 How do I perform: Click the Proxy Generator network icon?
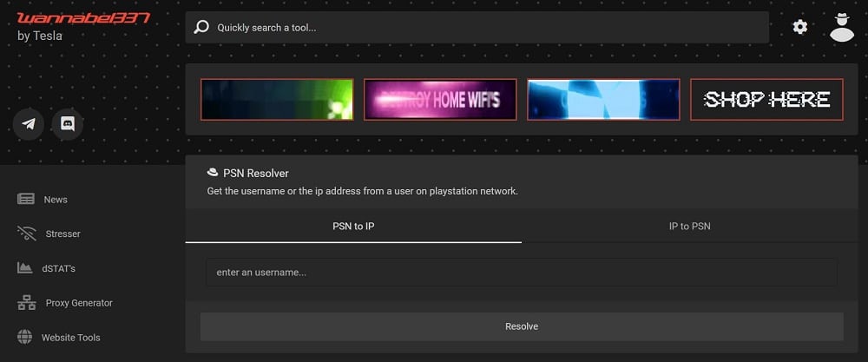[x=26, y=303]
